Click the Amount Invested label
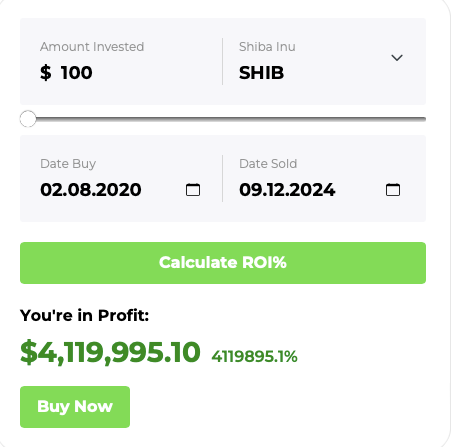The image size is (458, 447). click(92, 47)
